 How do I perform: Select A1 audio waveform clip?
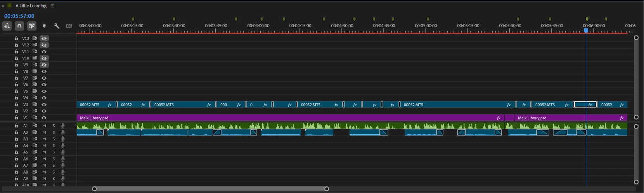[291, 126]
